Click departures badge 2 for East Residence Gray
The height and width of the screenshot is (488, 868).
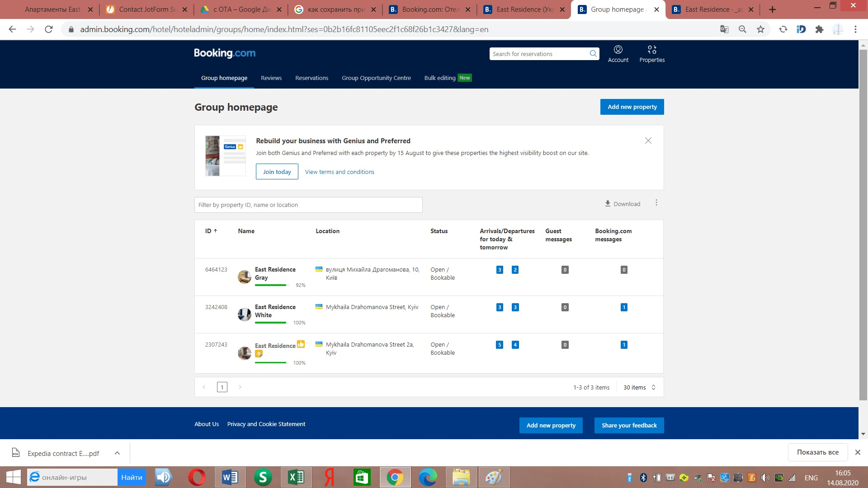tap(515, 270)
